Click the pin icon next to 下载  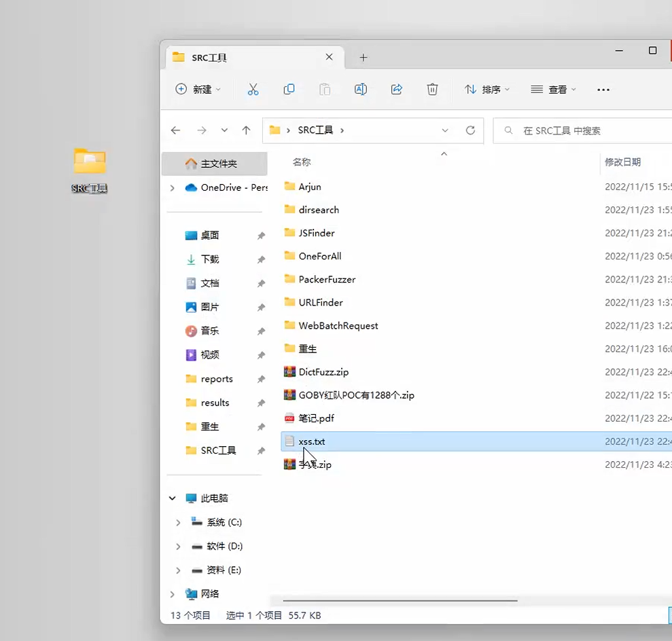click(261, 259)
